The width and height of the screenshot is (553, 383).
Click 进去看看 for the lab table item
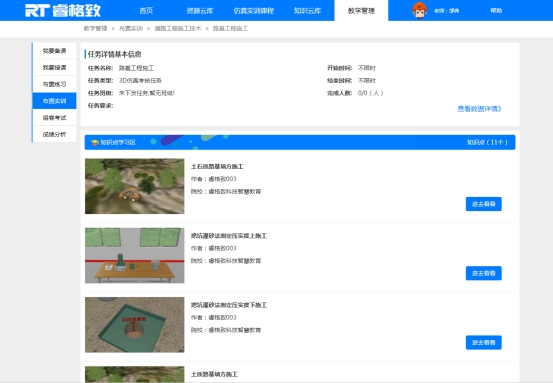[484, 273]
